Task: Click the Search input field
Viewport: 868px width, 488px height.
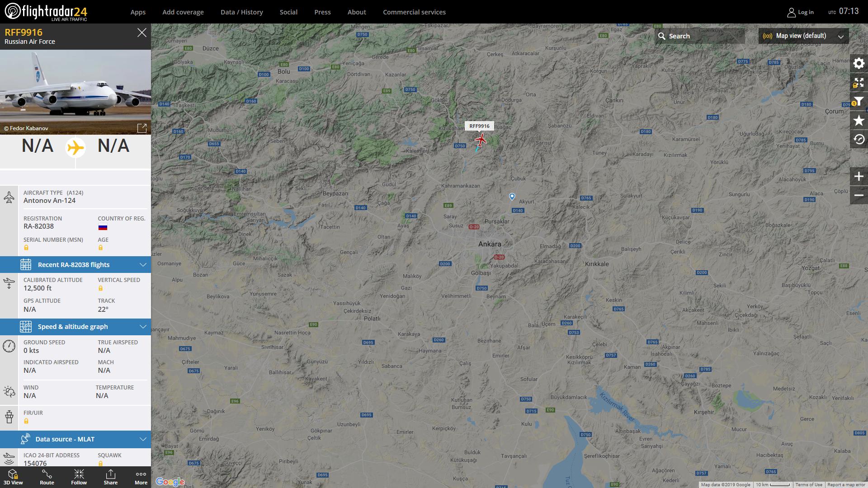Action: coord(699,36)
